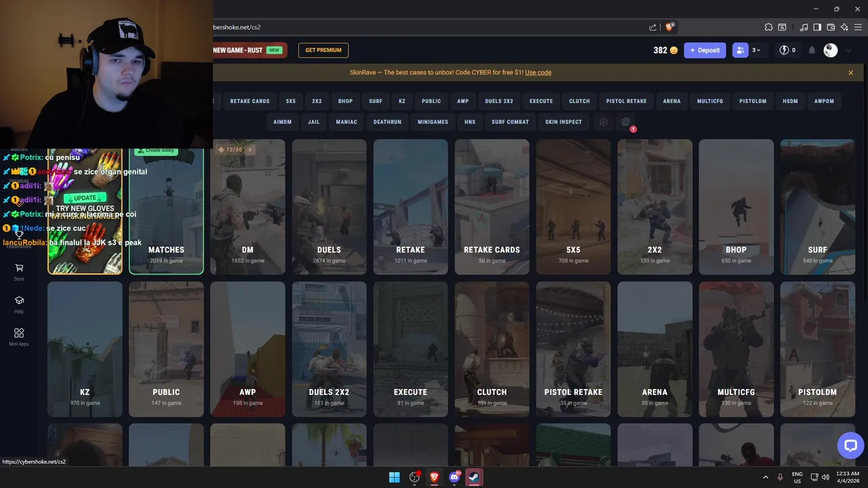Switch to Discord in the taskbar
Screen dimensions: 868x488
click(x=454, y=477)
